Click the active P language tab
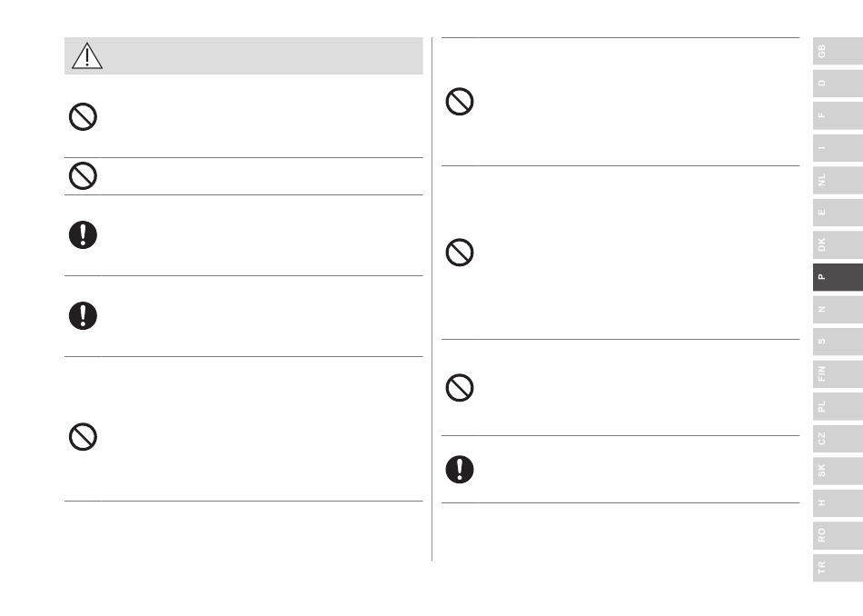This screenshot has width=863, height=616. click(838, 277)
